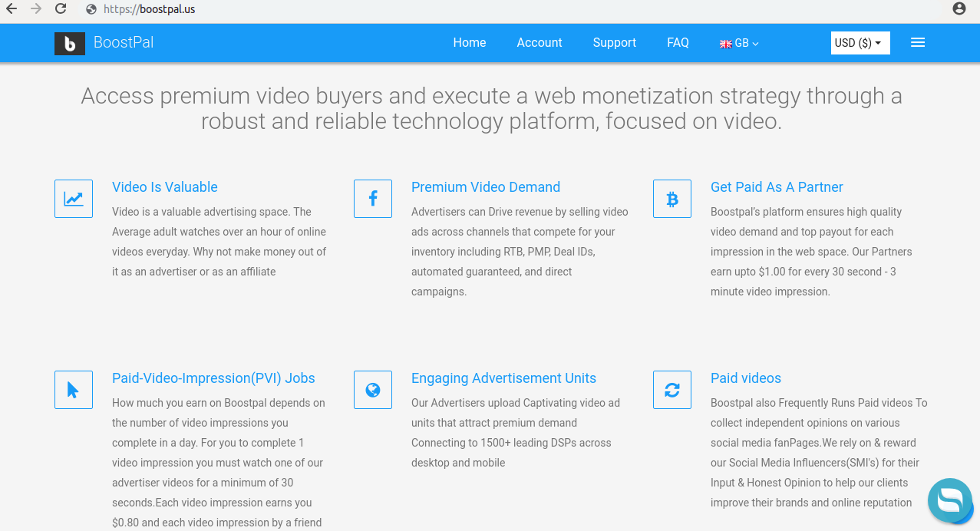Click the BoostPal logo icon
Viewport: 980px width, 531px height.
pyautogui.click(x=70, y=44)
